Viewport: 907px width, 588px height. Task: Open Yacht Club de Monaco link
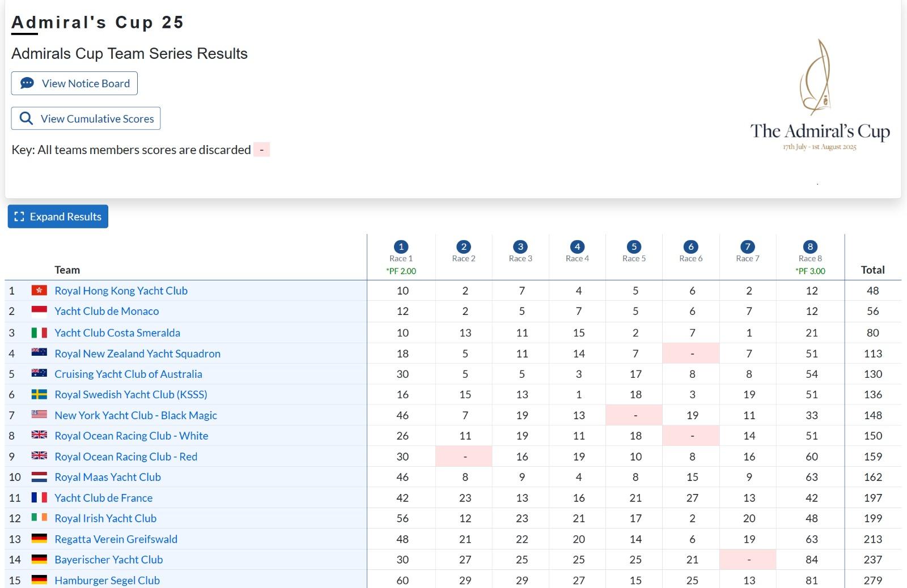tap(107, 311)
